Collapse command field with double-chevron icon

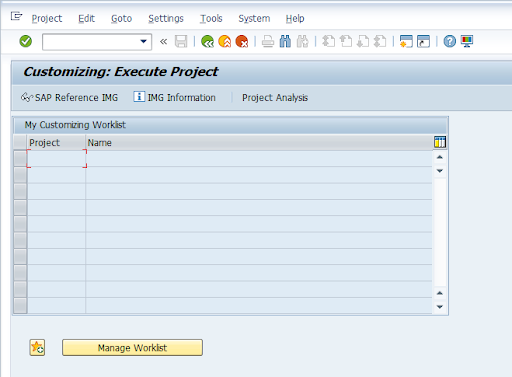pos(163,42)
